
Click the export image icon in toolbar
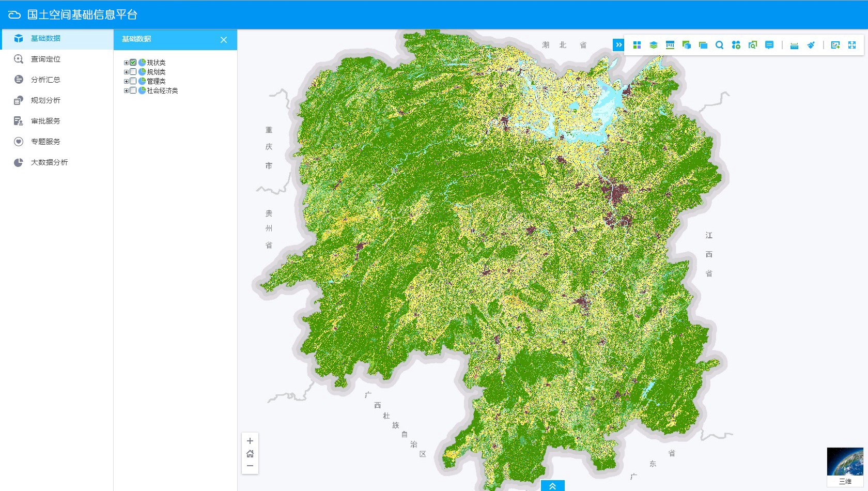click(835, 45)
